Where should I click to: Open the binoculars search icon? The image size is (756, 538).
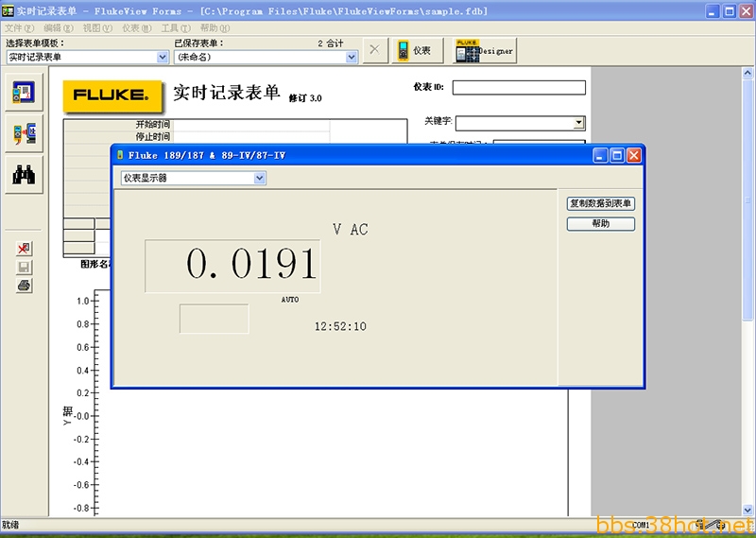[x=25, y=174]
